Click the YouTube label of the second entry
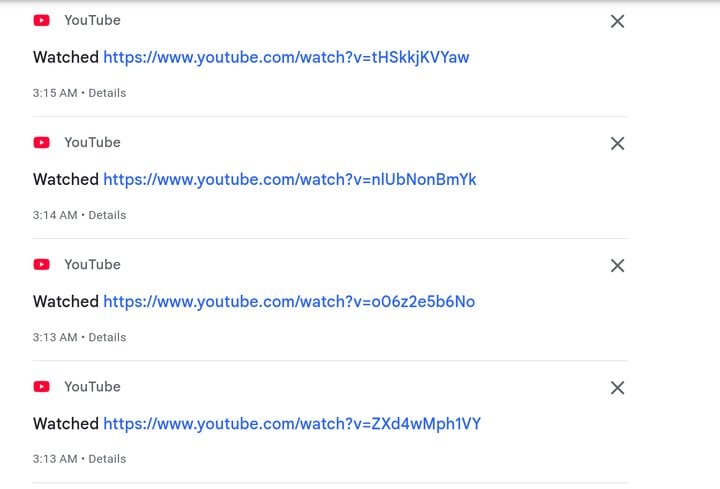 pos(92,142)
